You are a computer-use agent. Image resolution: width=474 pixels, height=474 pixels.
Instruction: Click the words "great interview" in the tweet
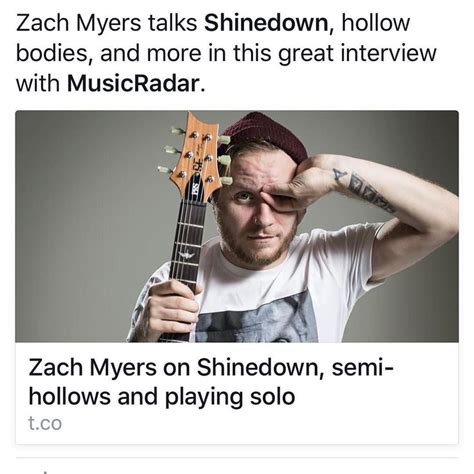(x=357, y=53)
